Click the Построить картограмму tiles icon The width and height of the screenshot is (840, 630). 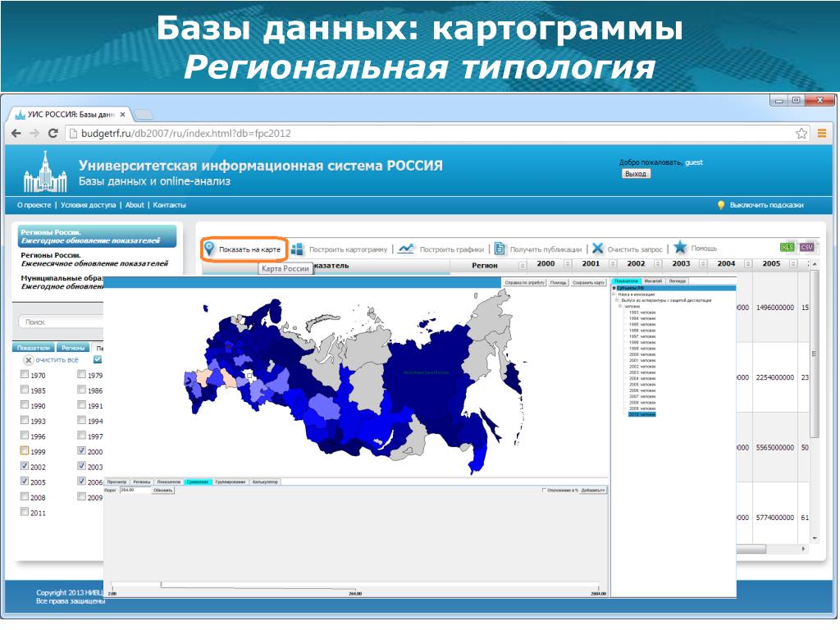click(x=297, y=249)
